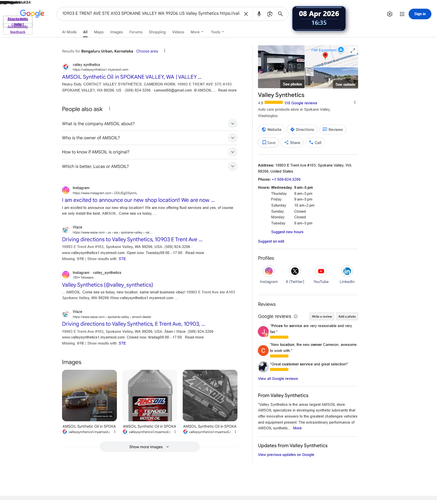The height and width of the screenshot is (500, 440).
Task: Switch to the Forums tab
Action: [136, 32]
